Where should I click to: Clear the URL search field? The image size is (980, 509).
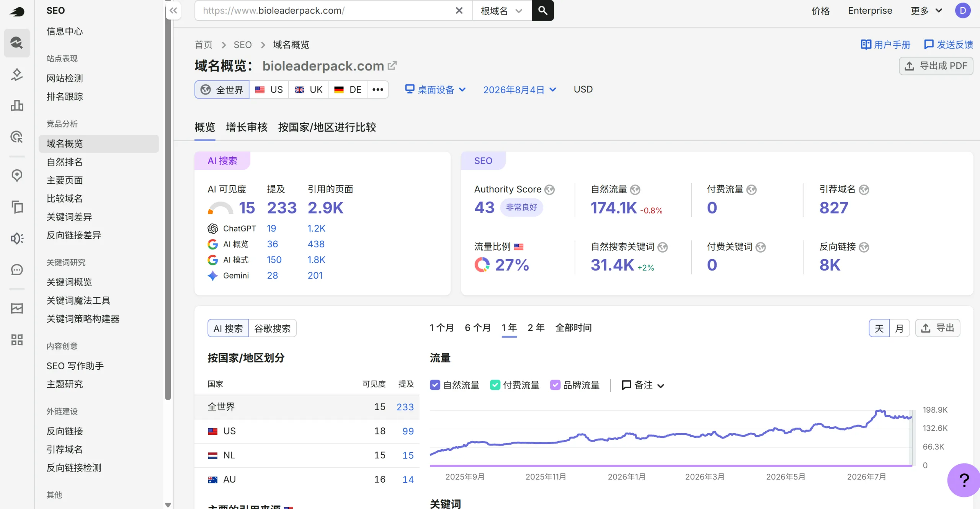[459, 11]
